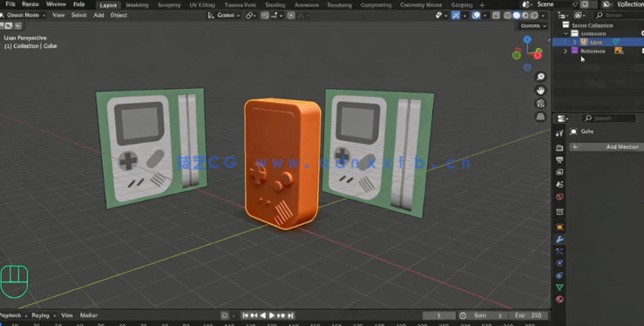The width and height of the screenshot is (644, 326).
Task: Open the viewport shading options dropdown
Action: click(x=544, y=15)
